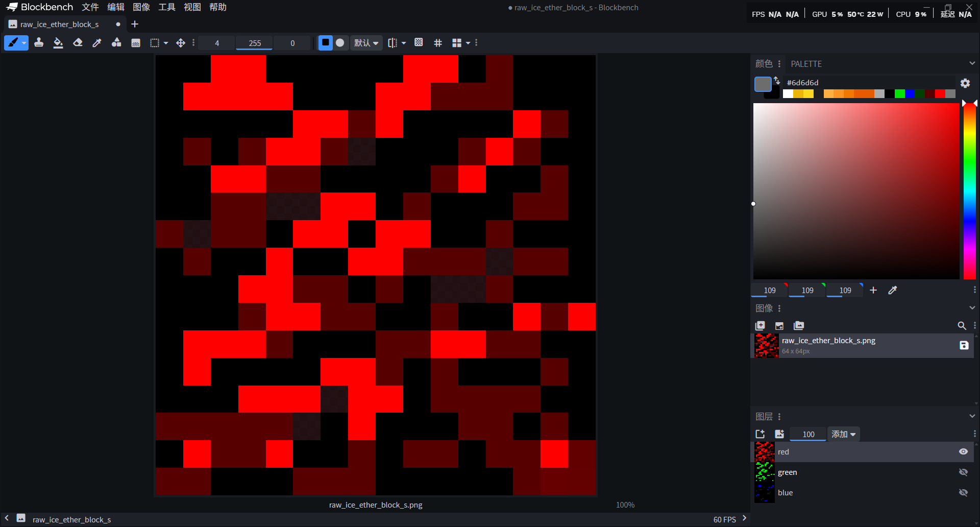The width and height of the screenshot is (980, 527).
Task: Pick the Color Picker eyedropper tool in toolbar
Action: [97, 43]
